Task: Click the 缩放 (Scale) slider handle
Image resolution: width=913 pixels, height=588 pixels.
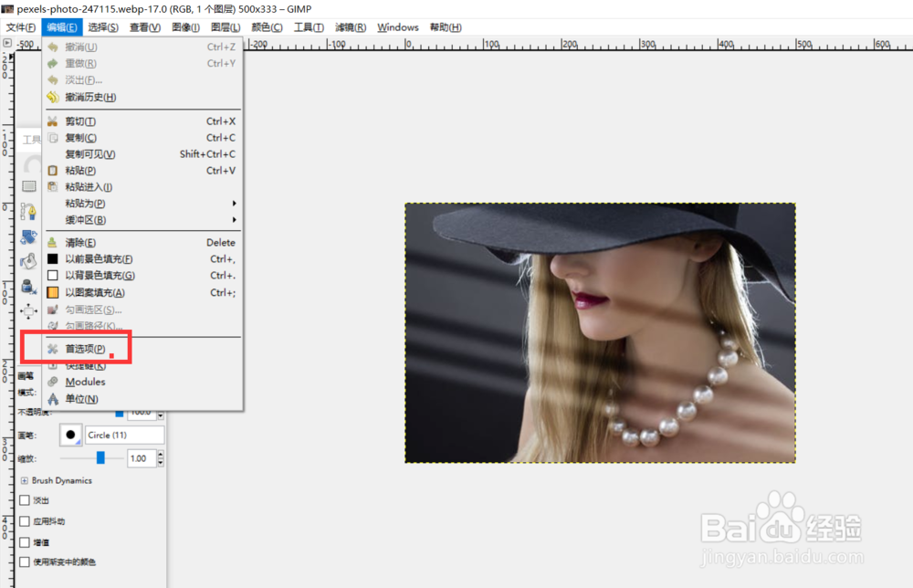Action: tap(100, 457)
